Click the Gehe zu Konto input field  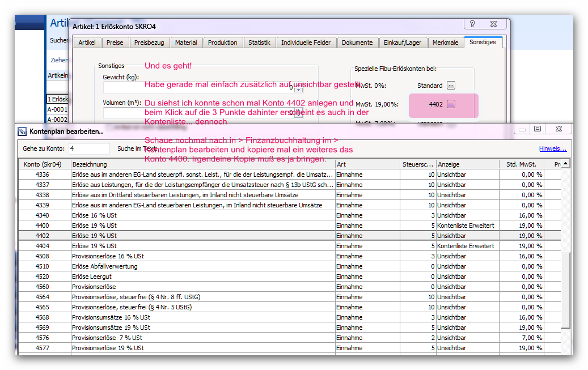click(89, 148)
